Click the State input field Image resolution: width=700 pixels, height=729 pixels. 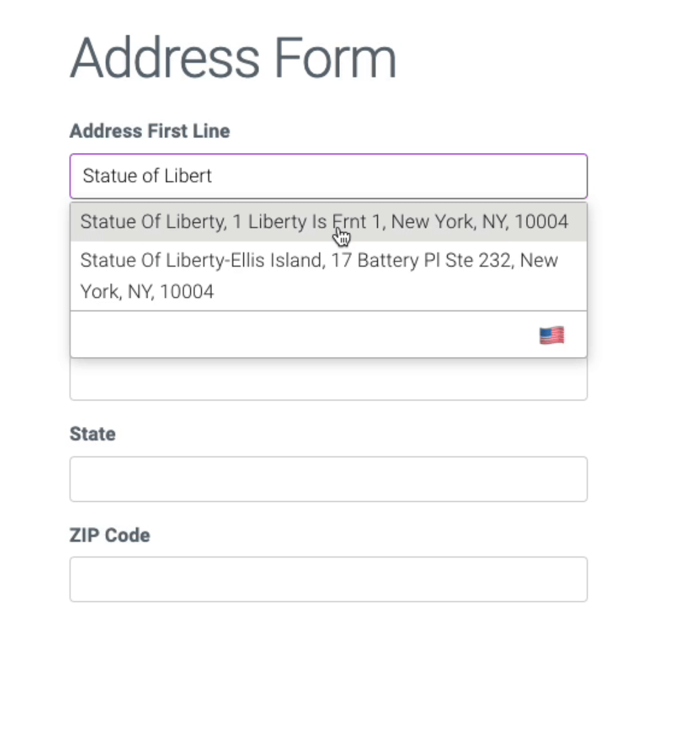(328, 479)
